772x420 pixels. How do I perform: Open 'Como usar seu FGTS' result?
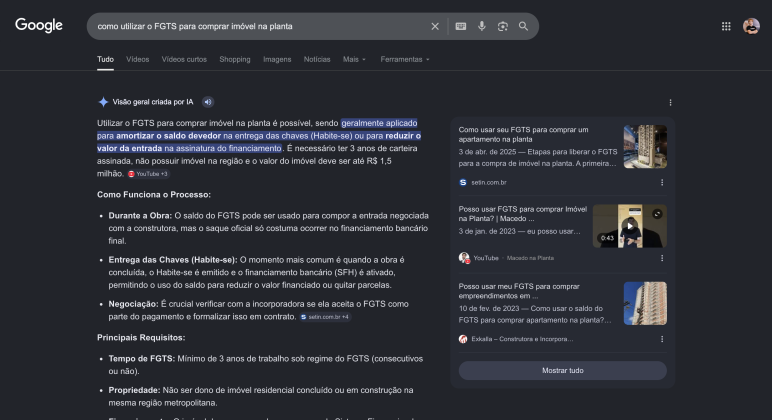(523, 134)
